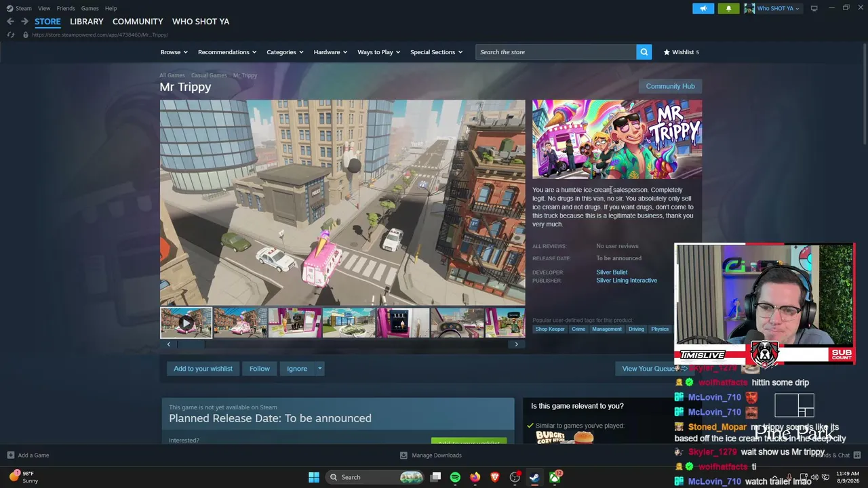The width and height of the screenshot is (868, 488).
Task: Play the trailer video thumbnail
Action: [x=186, y=323]
